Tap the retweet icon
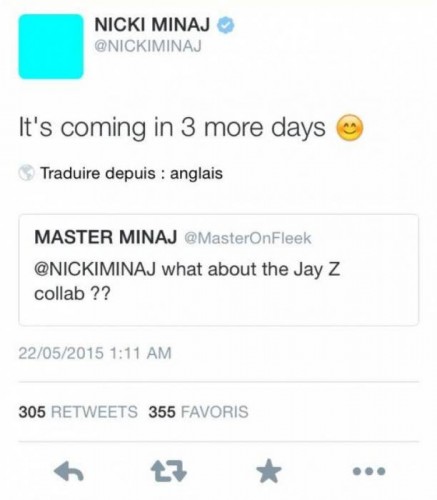This screenshot has height=500, width=437. pos(169,471)
